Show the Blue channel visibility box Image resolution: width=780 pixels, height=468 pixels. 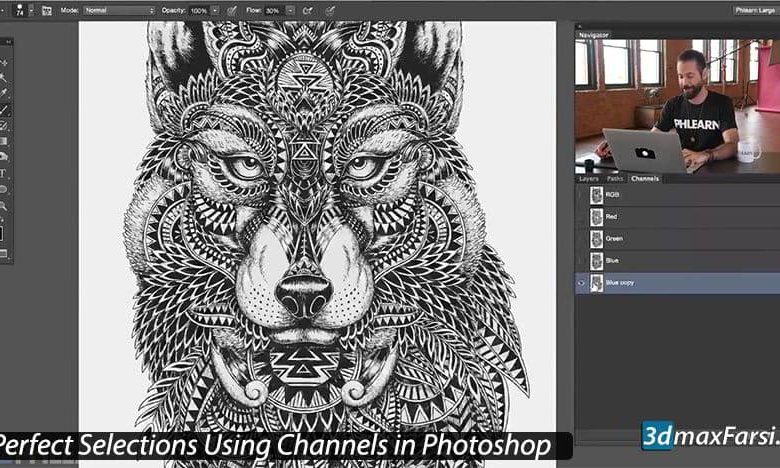coord(581,261)
